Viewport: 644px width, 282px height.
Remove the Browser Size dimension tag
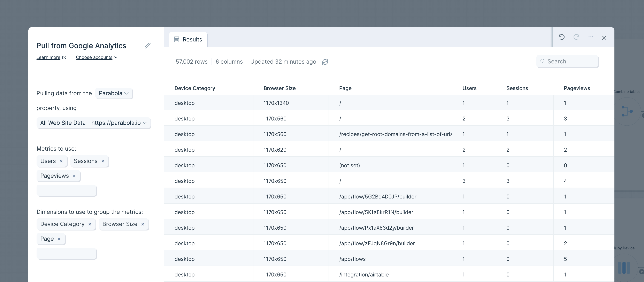tap(143, 224)
